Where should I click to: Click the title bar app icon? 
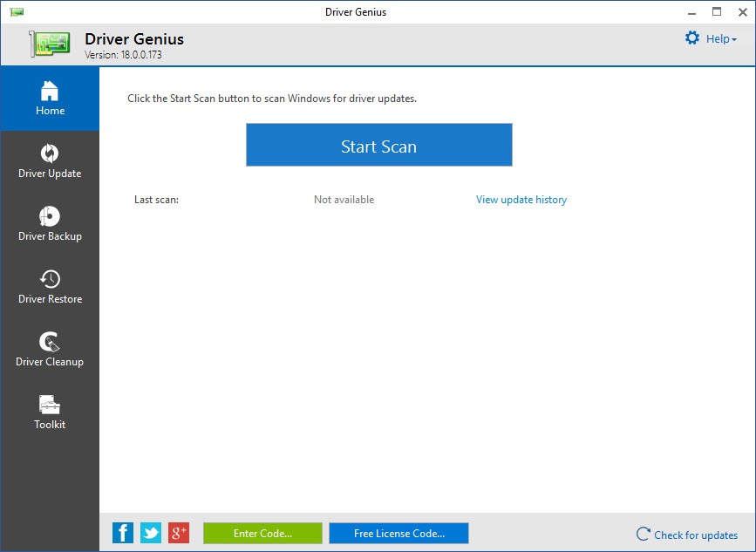(17, 12)
